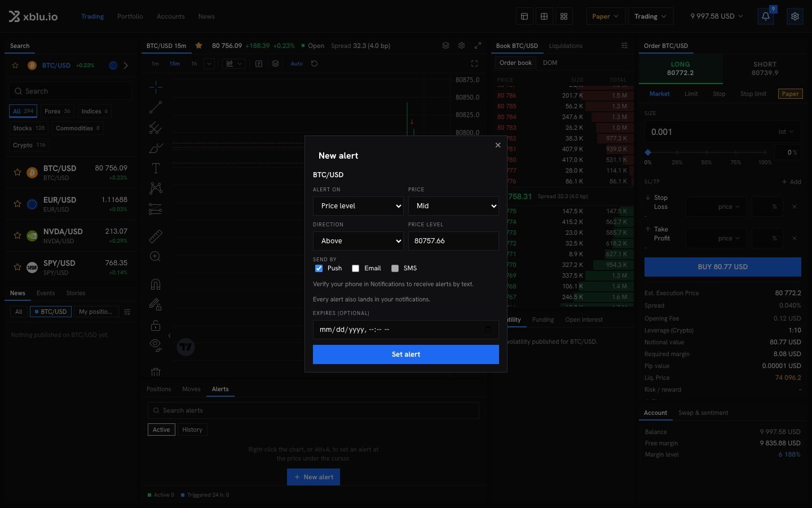Click the Expires date input field
The image size is (812, 508).
pos(406,330)
